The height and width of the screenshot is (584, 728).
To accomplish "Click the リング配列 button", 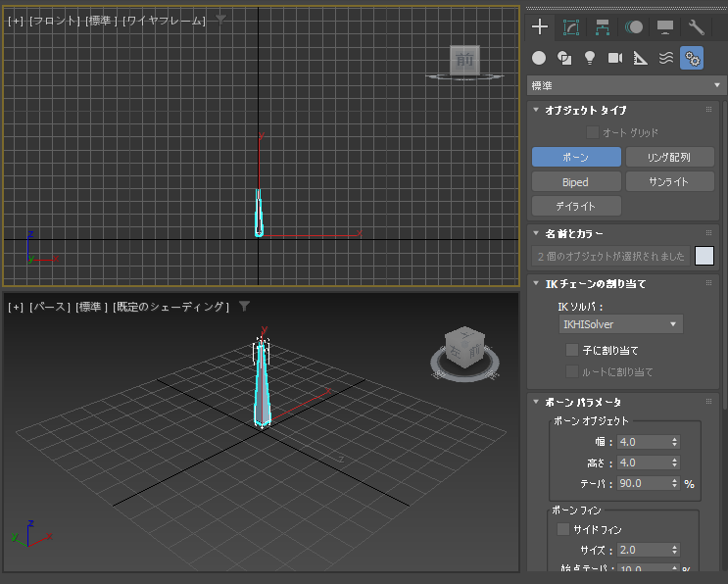I will tap(670, 157).
